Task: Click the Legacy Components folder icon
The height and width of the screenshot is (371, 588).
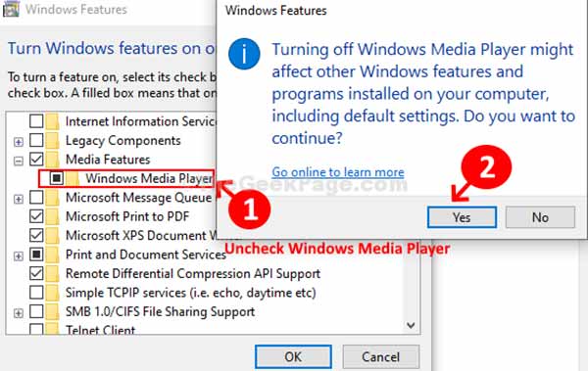Action: tap(53, 140)
